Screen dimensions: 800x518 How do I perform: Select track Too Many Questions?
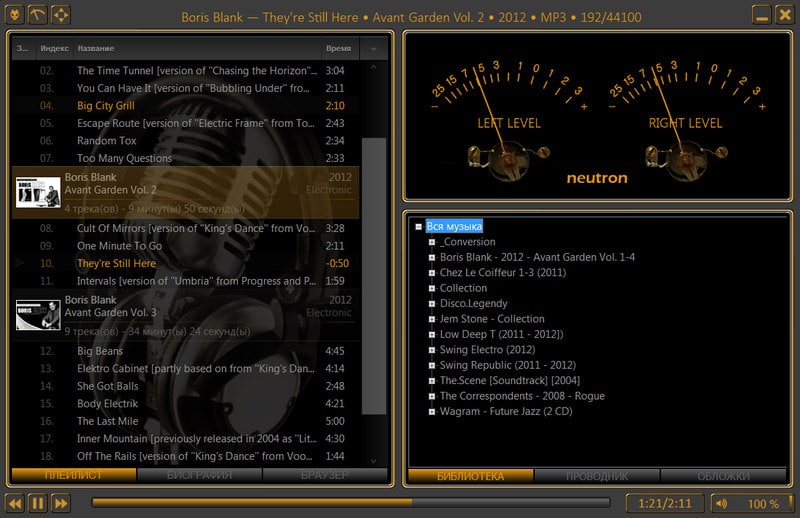click(186, 158)
